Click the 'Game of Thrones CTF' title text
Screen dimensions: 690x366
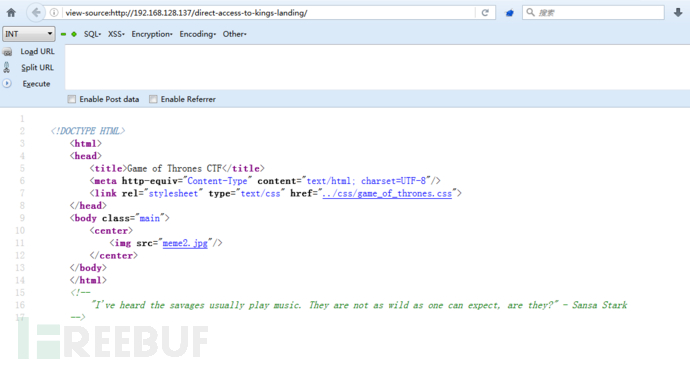pos(174,168)
